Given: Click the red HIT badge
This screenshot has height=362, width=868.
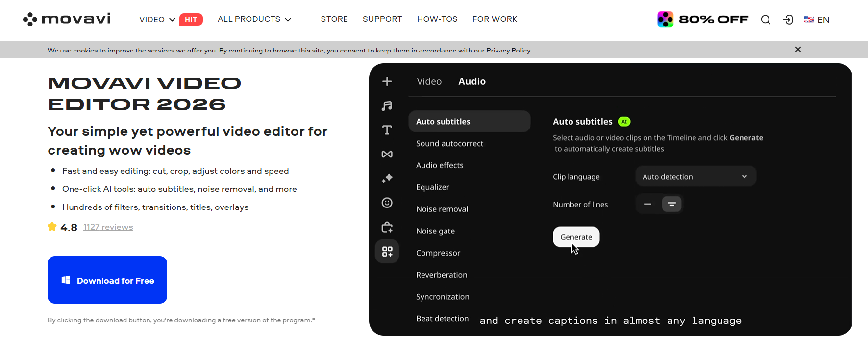Looking at the screenshot, I should (x=191, y=19).
